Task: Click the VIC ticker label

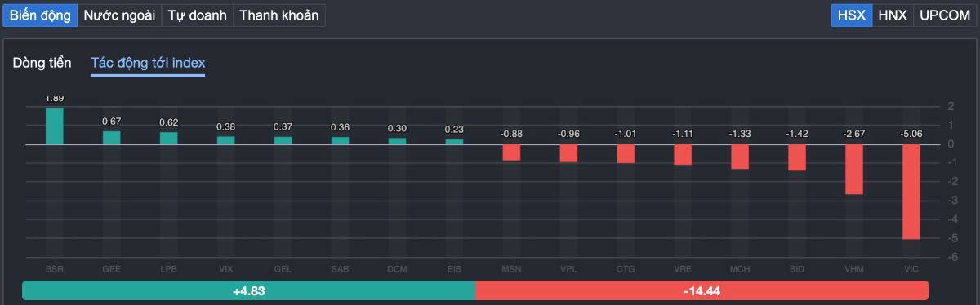Action: coord(911,268)
